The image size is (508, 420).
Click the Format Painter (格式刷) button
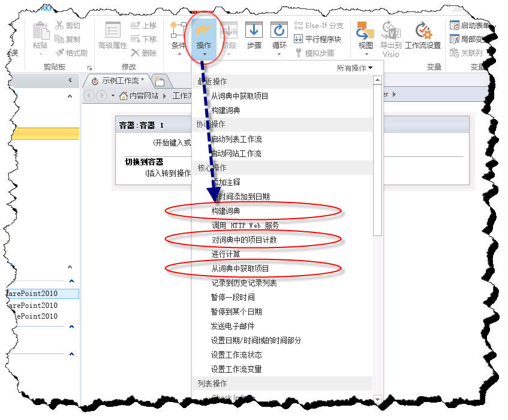tap(71, 53)
